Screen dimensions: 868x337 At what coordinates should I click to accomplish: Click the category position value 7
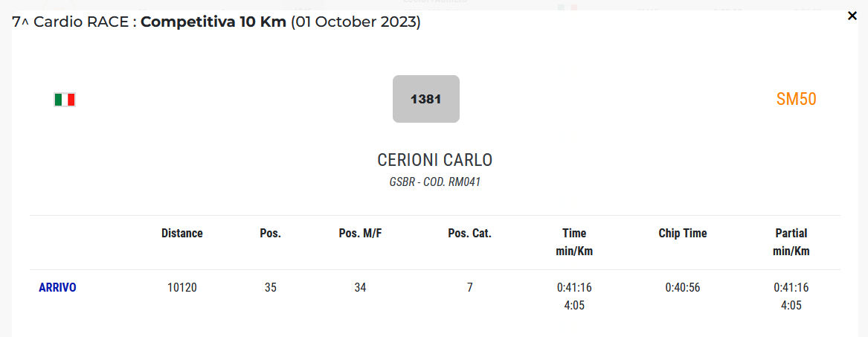(469, 287)
